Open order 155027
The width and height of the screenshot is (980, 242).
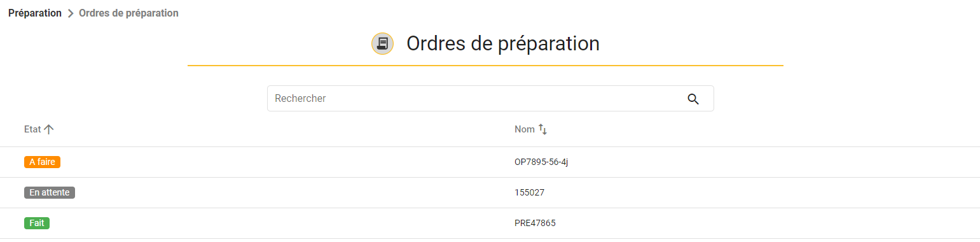pos(529,192)
